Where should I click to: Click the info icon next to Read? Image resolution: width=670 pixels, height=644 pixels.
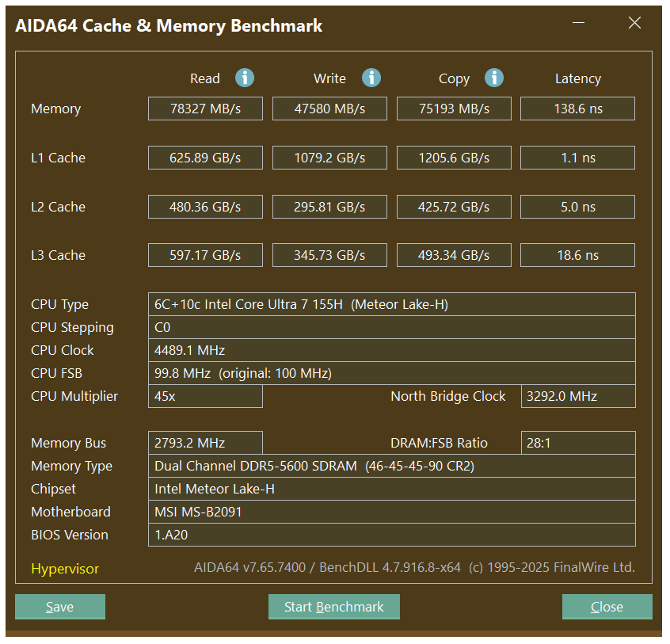pyautogui.click(x=245, y=78)
